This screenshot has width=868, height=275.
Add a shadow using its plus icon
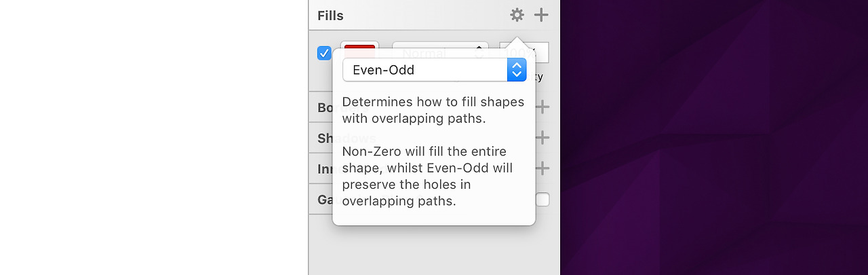(x=542, y=138)
